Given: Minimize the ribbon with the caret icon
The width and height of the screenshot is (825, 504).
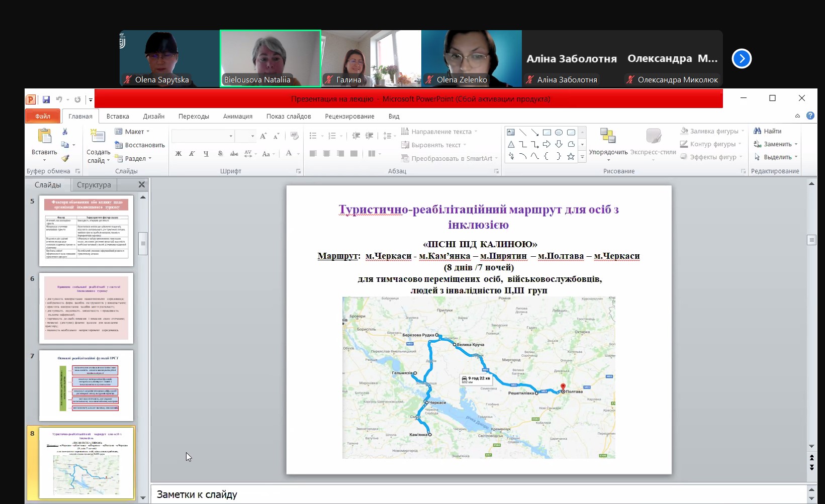Looking at the screenshot, I should click(797, 116).
